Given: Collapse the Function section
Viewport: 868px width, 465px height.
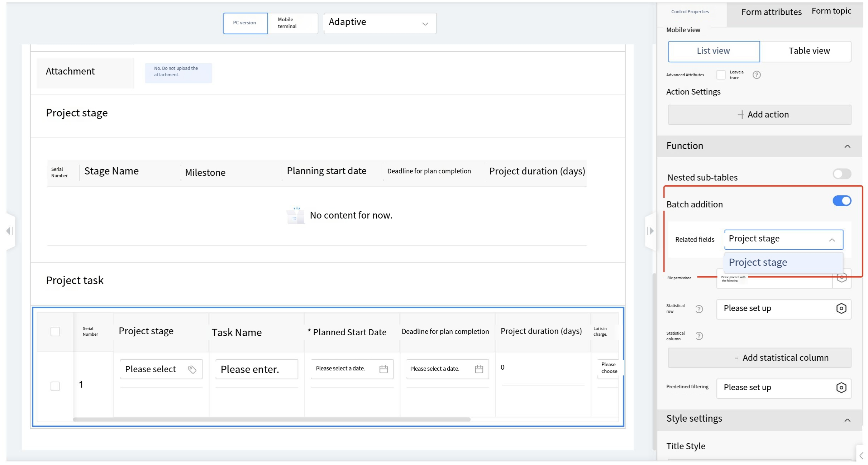Looking at the screenshot, I should [x=847, y=147].
